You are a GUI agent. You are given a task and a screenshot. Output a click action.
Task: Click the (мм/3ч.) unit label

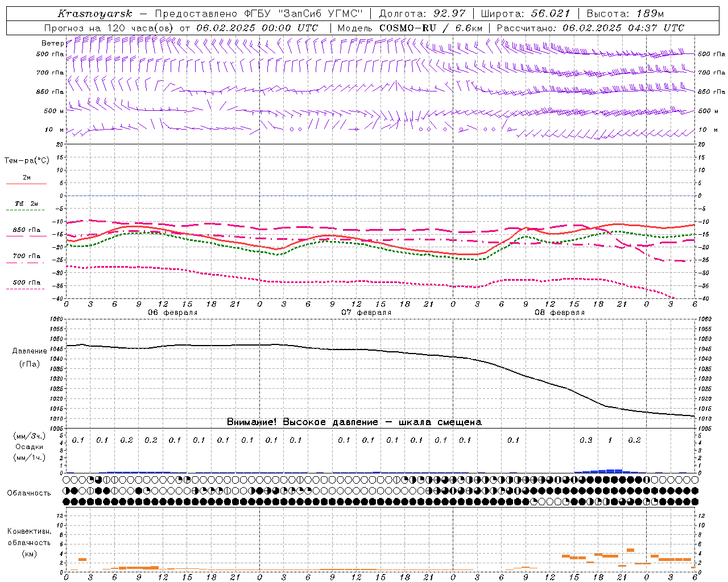[30, 436]
